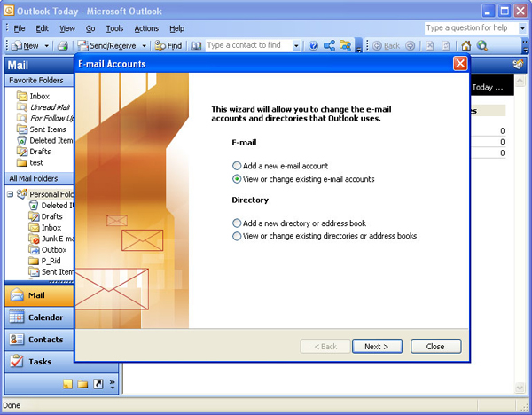532x415 pixels.
Task: Click the All Mail Folders header
Action: (39, 178)
